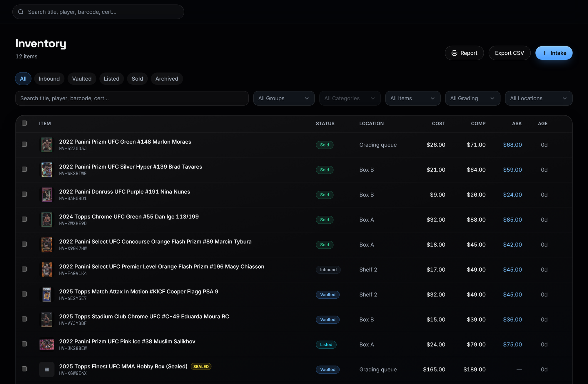Focus the top bar search field
588x384 pixels.
click(x=98, y=12)
